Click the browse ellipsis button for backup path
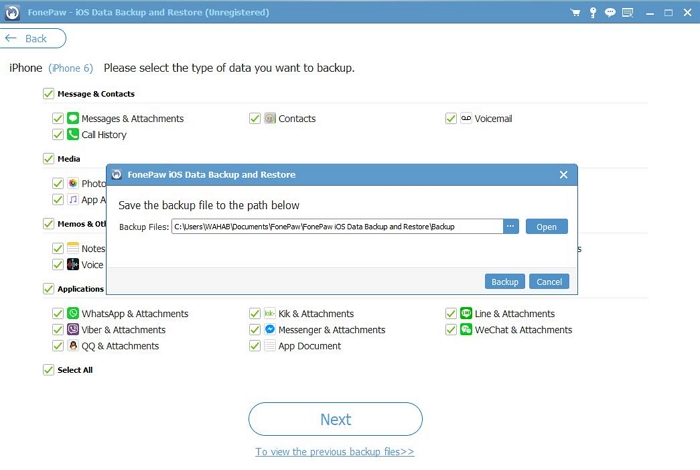Viewport: 700px width, 470px height. coord(511,226)
